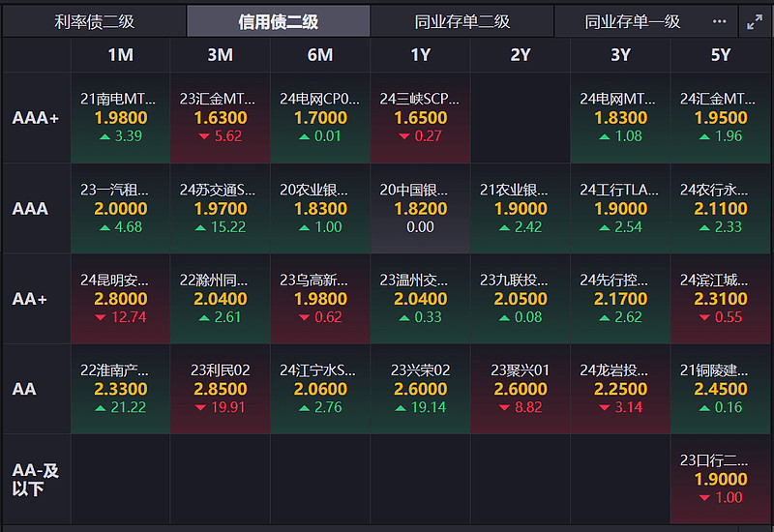Image resolution: width=774 pixels, height=532 pixels.
Task: Open the 21农业银... bond cell at 1.9000
Action: pos(521,209)
